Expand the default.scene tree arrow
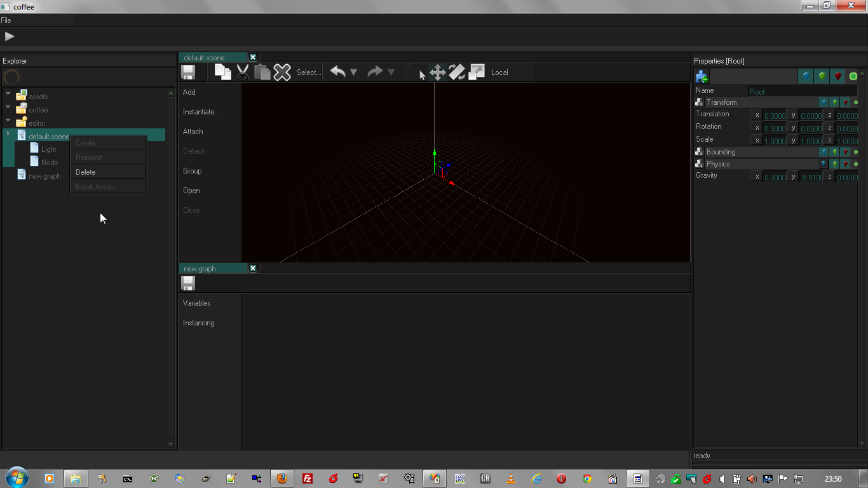Viewport: 868px width, 488px height. (x=8, y=134)
